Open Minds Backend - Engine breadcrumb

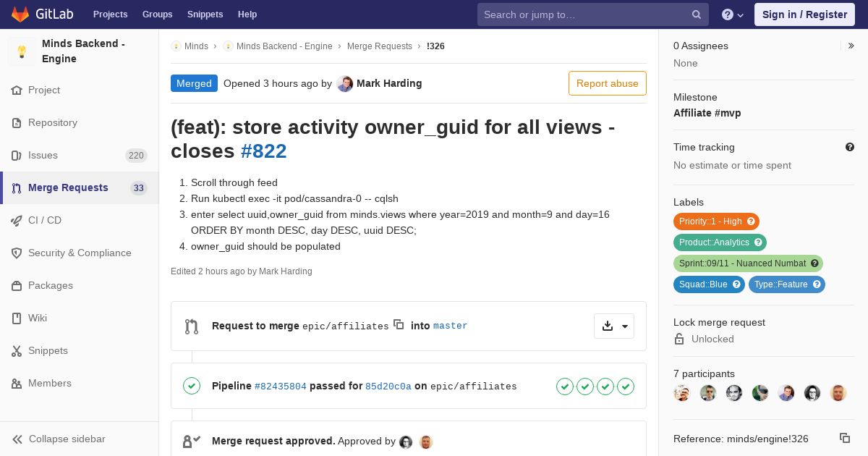[x=284, y=46]
